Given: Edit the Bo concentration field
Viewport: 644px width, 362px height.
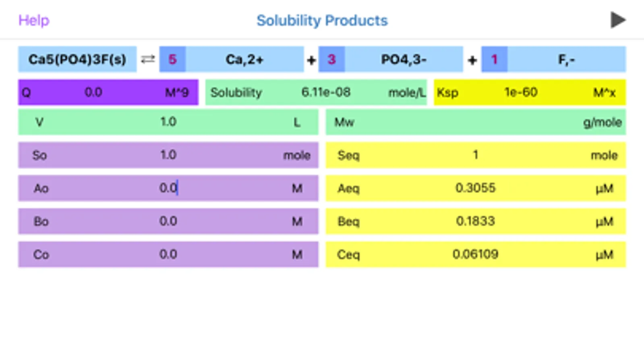Looking at the screenshot, I should [168, 221].
